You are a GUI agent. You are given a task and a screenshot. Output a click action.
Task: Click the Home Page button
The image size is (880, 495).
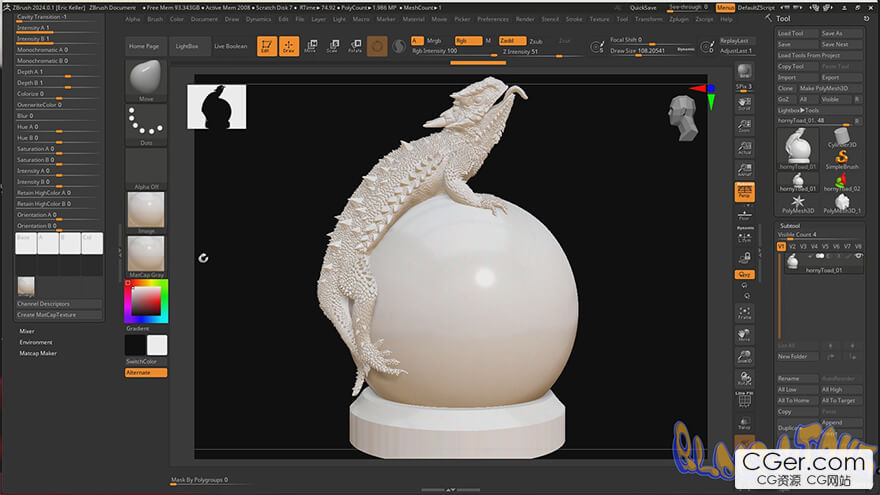pos(145,46)
